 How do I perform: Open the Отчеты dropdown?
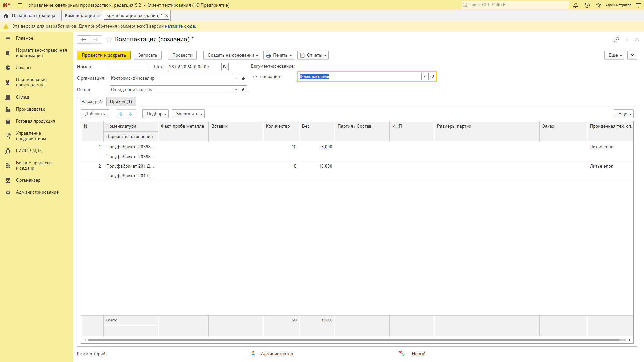313,55
